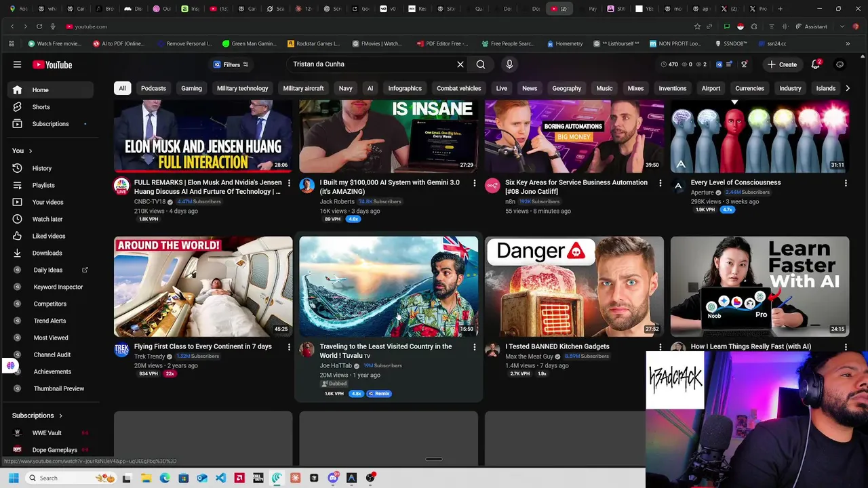Expand the Subscriptions section header

pyautogui.click(x=38, y=415)
